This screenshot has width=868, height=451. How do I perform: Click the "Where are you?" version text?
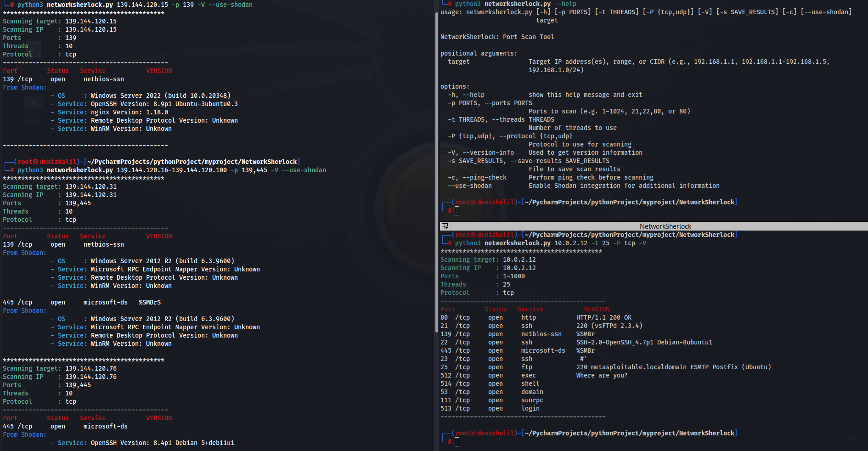point(602,375)
